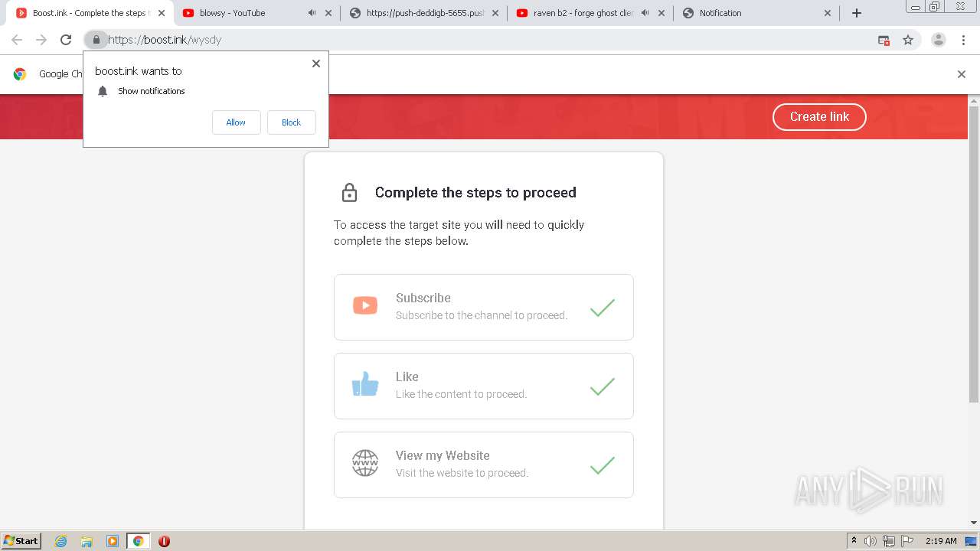Viewport: 980px width, 551px height.
Task: Click the globe icon in Website step
Action: tap(365, 463)
